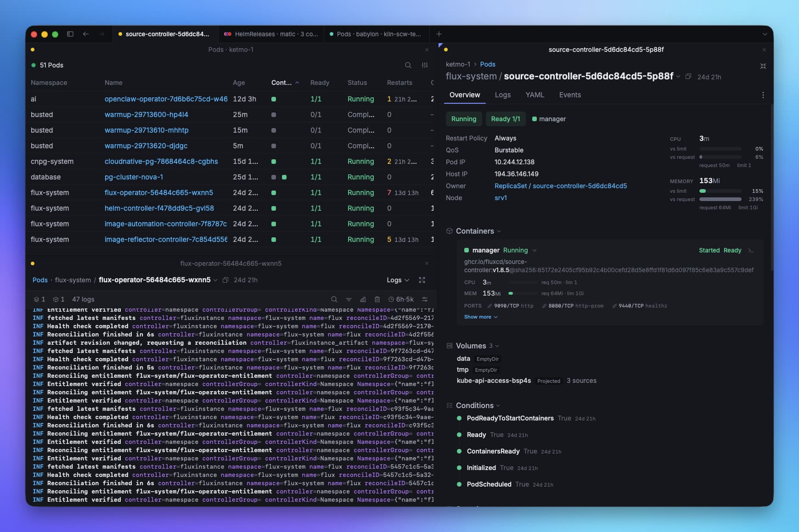
Task: Sort by the Restarts column header
Action: 399,83
